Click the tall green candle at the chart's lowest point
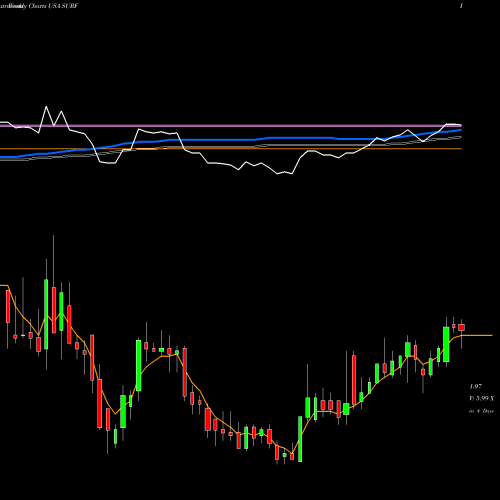 click(300, 439)
